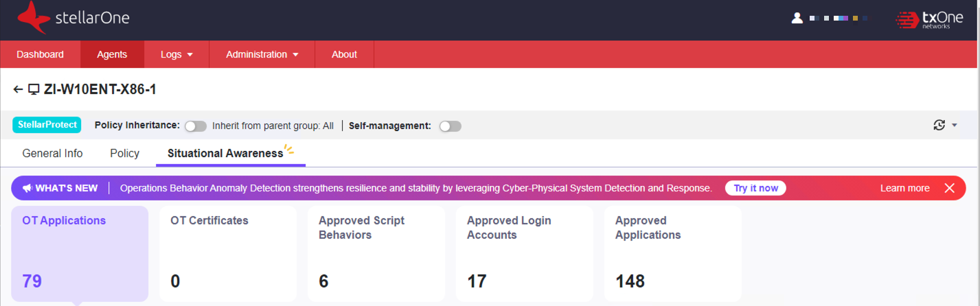Open the Logs dropdown menu

[176, 54]
